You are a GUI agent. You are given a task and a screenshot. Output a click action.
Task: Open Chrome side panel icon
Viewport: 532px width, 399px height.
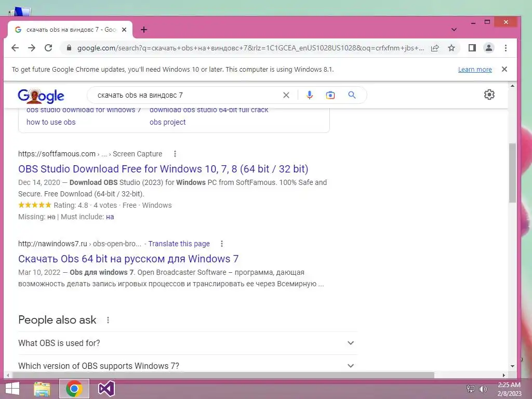click(472, 48)
